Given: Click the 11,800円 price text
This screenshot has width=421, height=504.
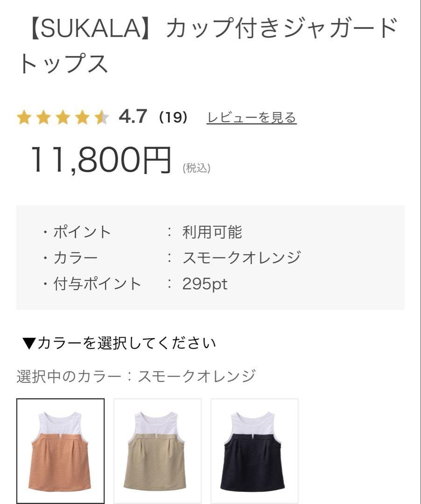Looking at the screenshot, I should point(100,160).
